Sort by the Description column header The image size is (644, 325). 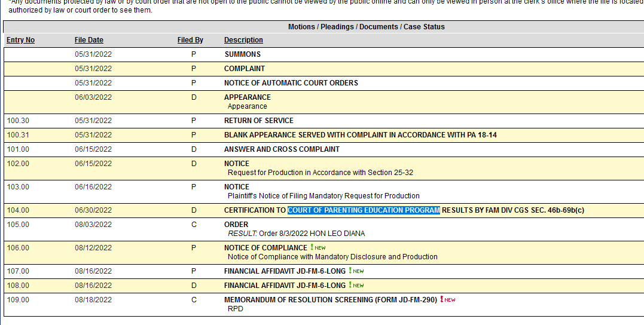click(243, 40)
